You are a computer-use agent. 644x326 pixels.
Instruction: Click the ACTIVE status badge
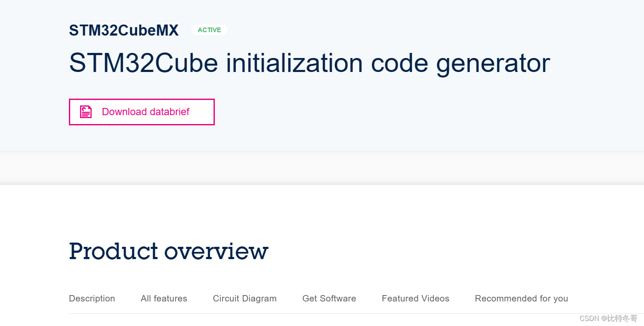coord(209,30)
